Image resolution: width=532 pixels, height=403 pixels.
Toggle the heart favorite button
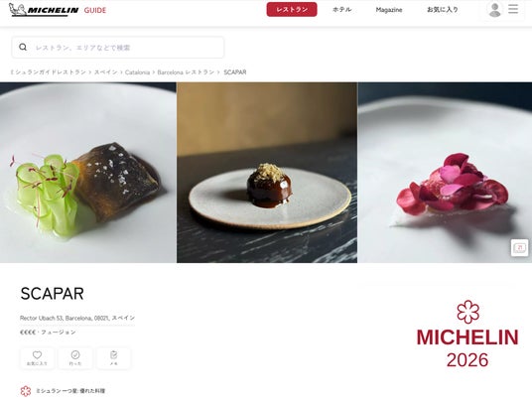[x=37, y=358]
